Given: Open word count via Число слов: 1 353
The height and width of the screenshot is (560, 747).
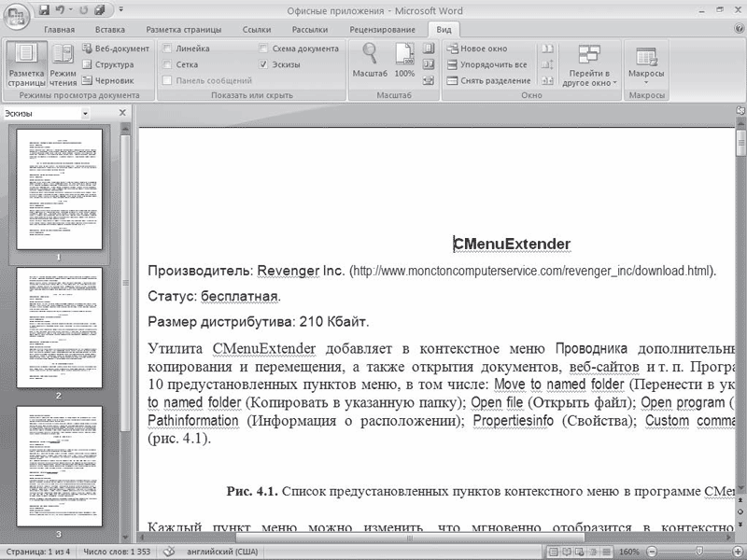Looking at the screenshot, I should click(x=117, y=552).
